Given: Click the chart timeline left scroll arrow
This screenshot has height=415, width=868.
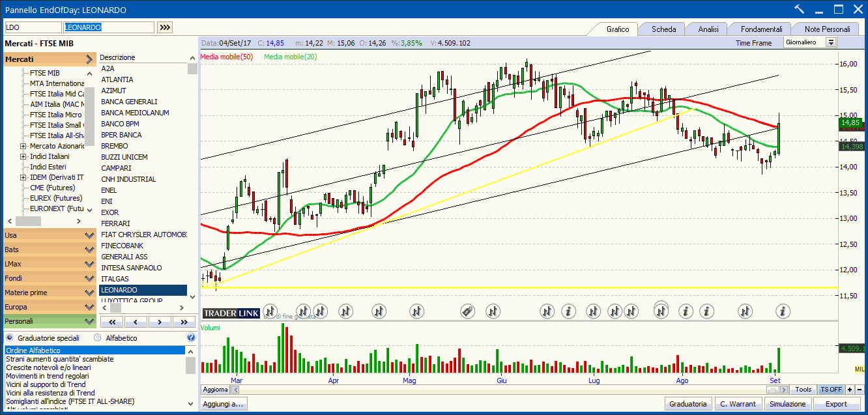Looking at the screenshot, I should 235,390.
